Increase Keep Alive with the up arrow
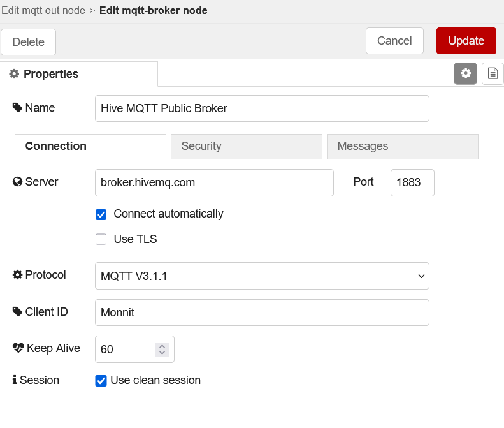Screen dimensions: 504x428 pos(162,346)
